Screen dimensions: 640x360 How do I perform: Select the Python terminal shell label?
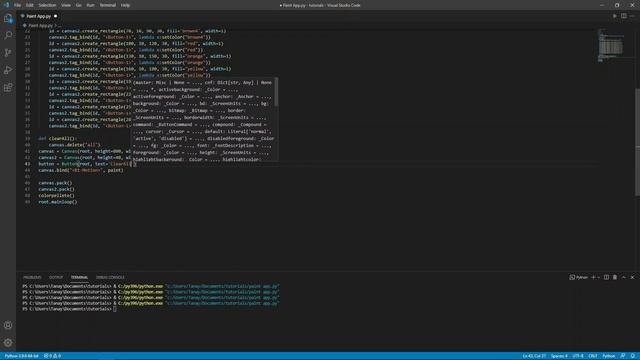tap(578, 277)
